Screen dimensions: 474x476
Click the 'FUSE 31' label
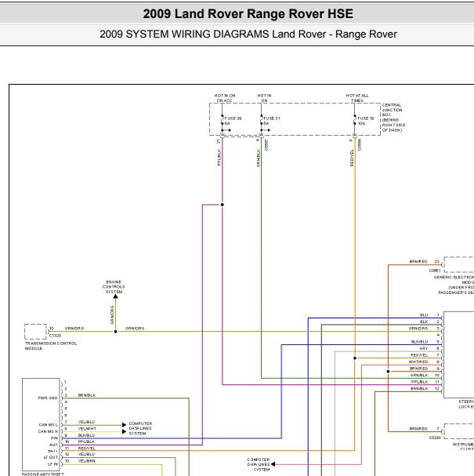coord(272,118)
